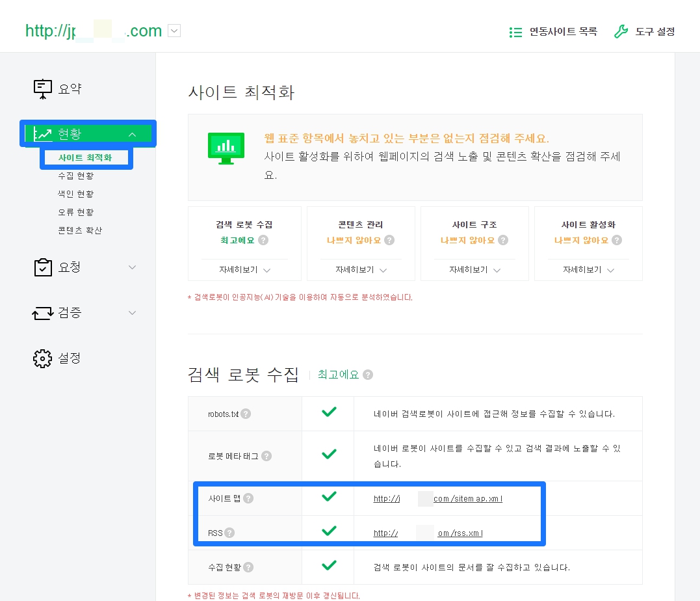Click the 요약 presentation board icon
Image resolution: width=700 pixels, height=601 pixels.
[43, 89]
